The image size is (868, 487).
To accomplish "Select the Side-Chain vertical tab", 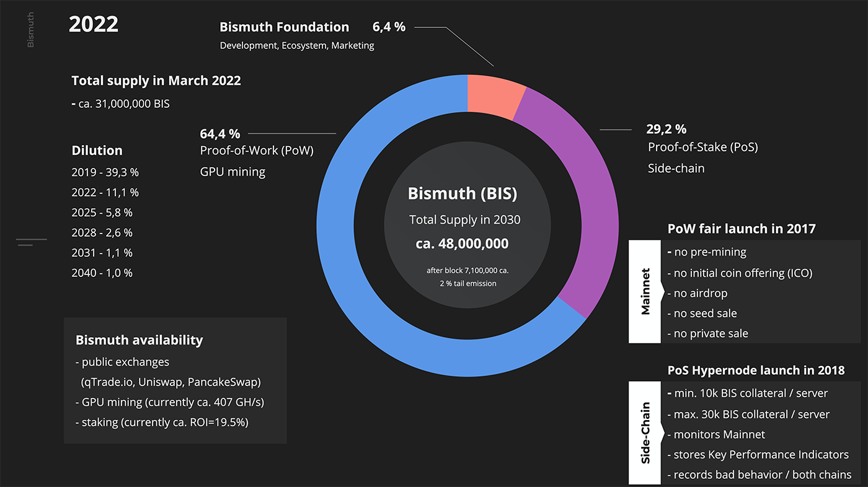I will [x=645, y=432].
